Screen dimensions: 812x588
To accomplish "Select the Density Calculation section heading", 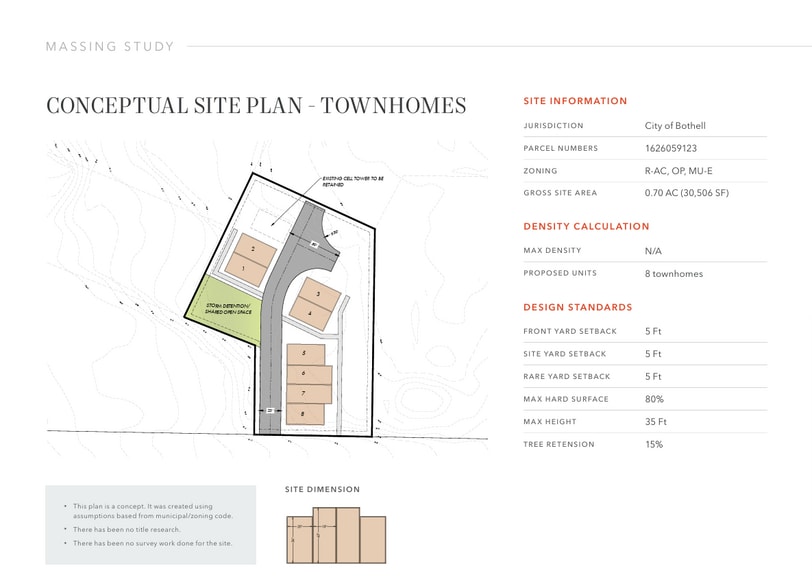I will tap(586, 226).
